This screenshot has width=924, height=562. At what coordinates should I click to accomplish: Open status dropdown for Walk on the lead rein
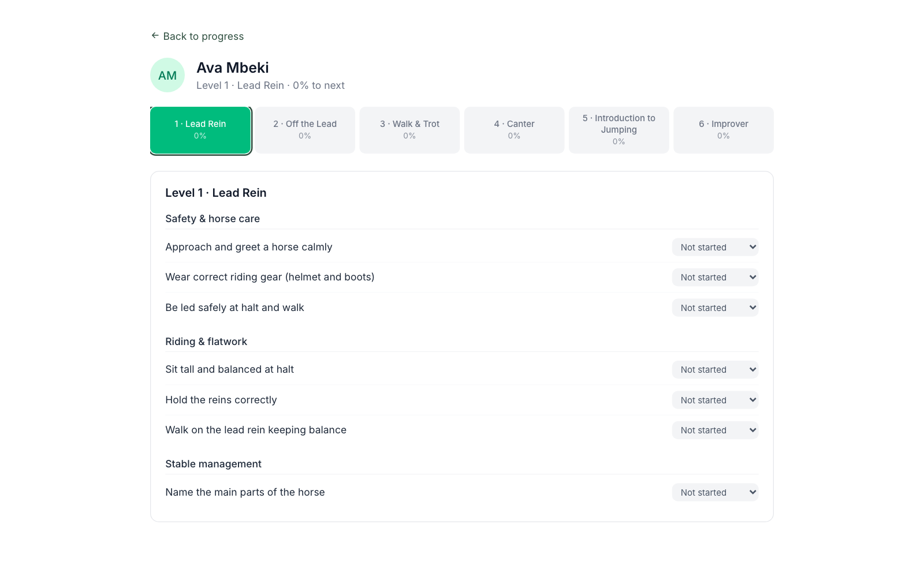715,430
